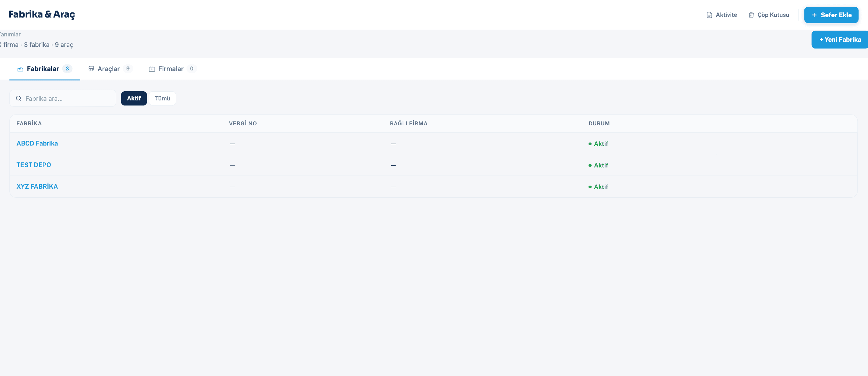Click the plus icon in Sefer Ekle
The height and width of the screenshot is (376, 868).
pyautogui.click(x=814, y=15)
